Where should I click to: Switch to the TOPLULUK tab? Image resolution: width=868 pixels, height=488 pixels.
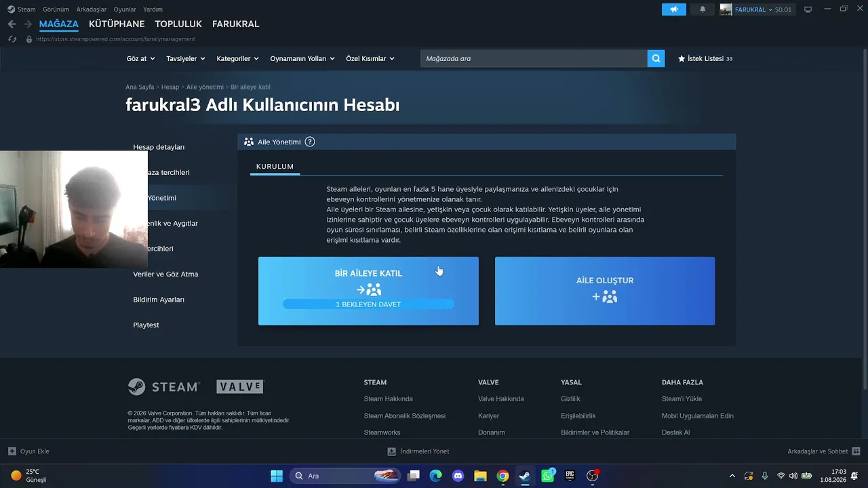tap(178, 24)
